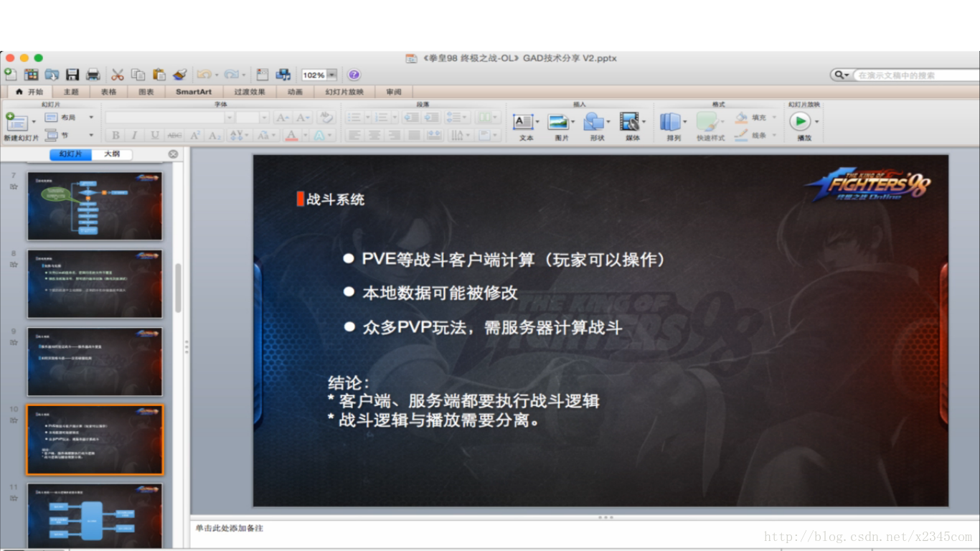The image size is (980, 551).
Task: Switch slide pane to 大纲 outline view
Action: pyautogui.click(x=112, y=154)
